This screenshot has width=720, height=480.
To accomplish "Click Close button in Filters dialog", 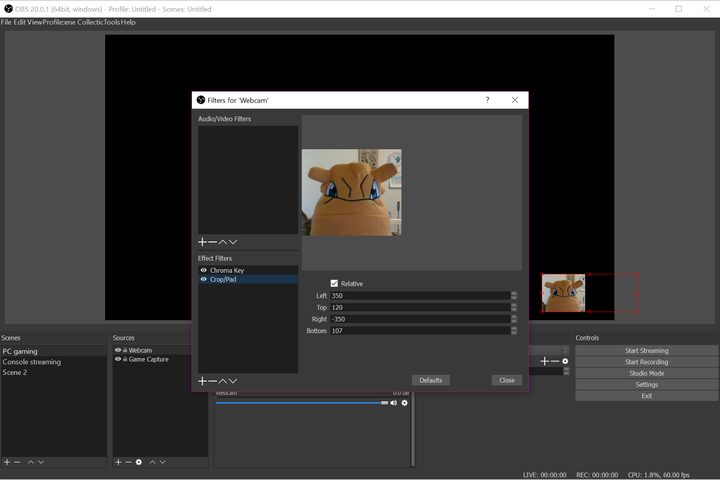I will 507,380.
